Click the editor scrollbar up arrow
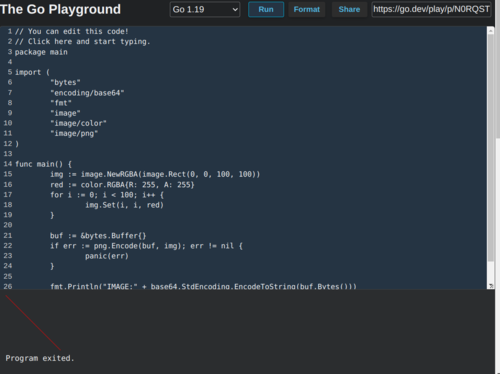Viewport: 500px width, 374px height. click(490, 31)
